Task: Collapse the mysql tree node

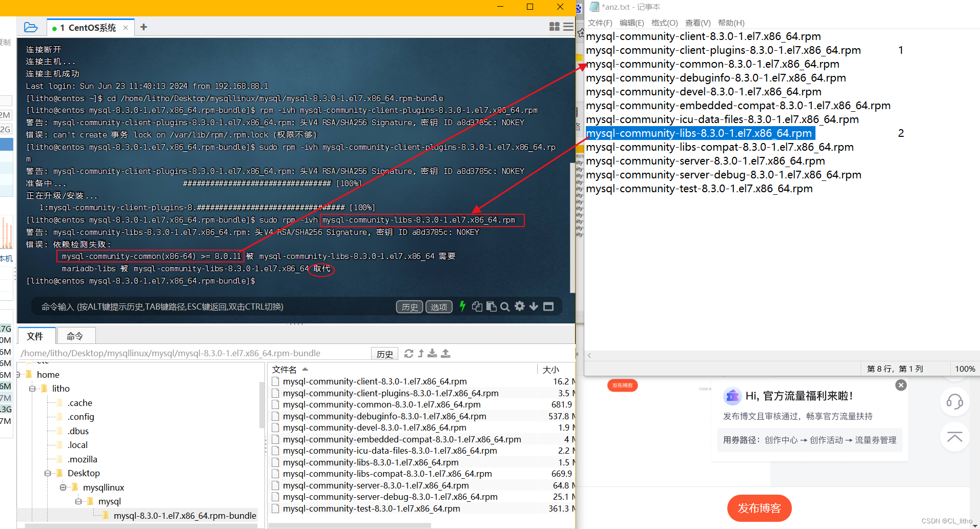Action: pos(78,501)
